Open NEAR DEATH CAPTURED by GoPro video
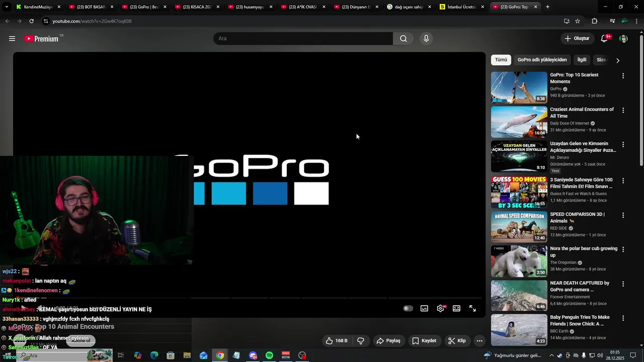Viewport: 644px width, 362px height. pos(580,287)
